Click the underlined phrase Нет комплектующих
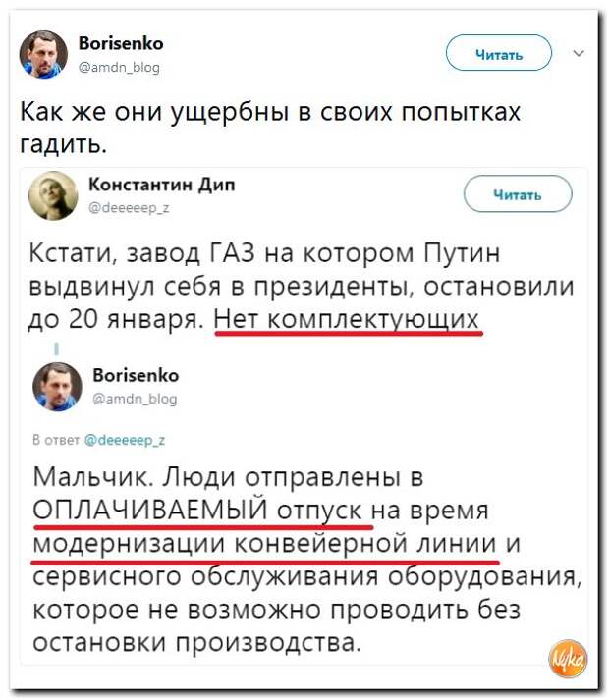 coord(347,319)
